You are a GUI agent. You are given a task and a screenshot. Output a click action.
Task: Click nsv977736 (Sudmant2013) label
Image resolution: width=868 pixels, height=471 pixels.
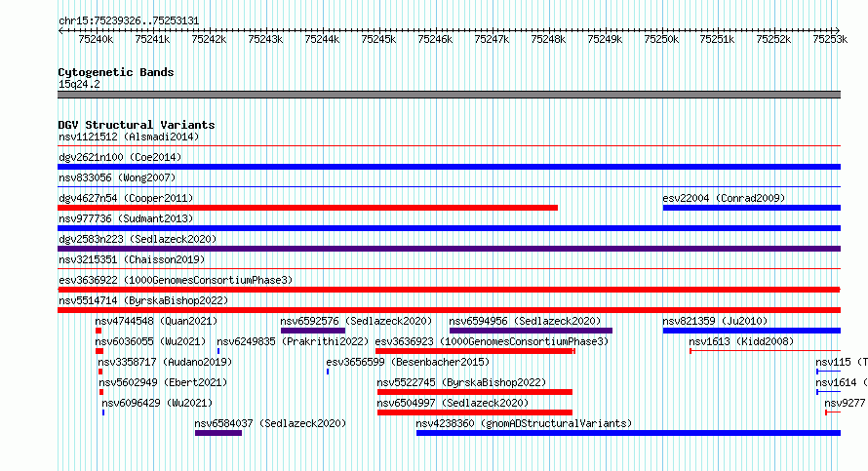[126, 218]
